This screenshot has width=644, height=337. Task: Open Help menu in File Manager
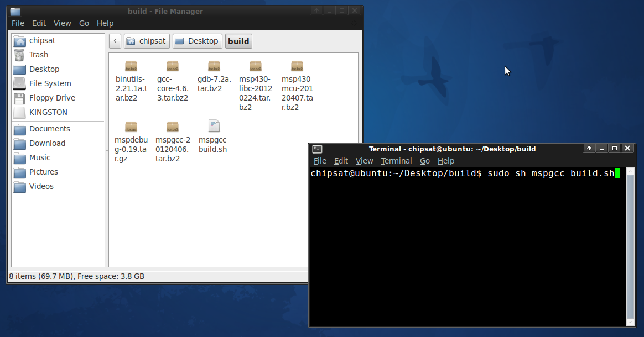105,23
